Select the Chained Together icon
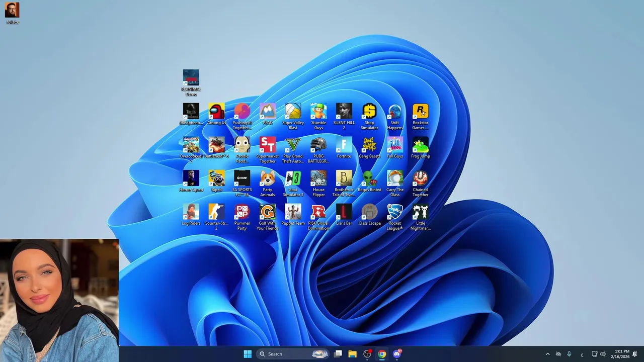The image size is (644, 362). (x=421, y=184)
